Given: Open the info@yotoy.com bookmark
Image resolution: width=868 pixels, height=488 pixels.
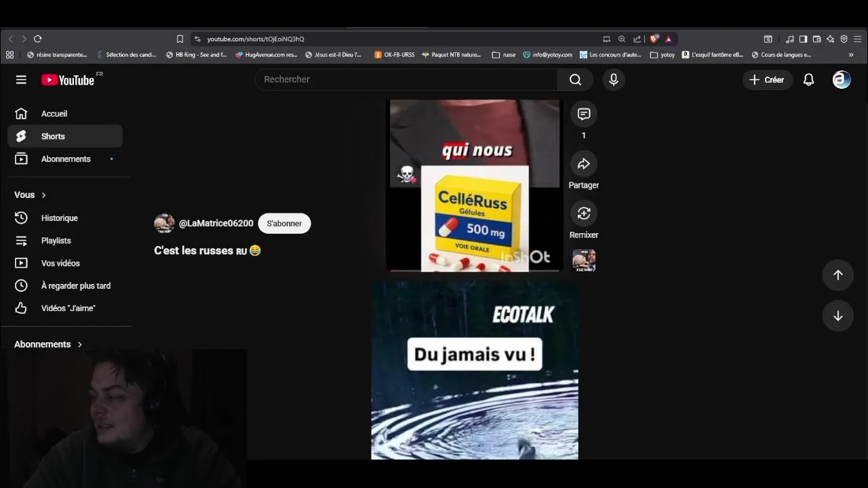Looking at the screenshot, I should coord(547,55).
